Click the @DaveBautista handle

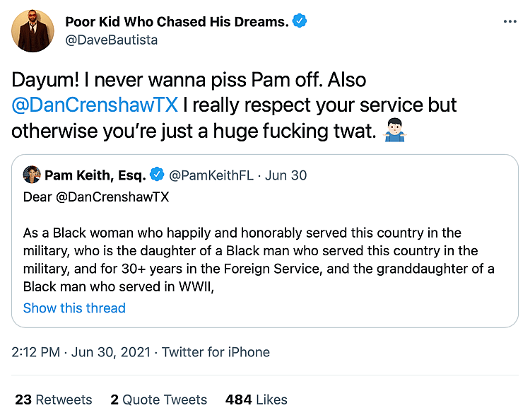coord(111,40)
